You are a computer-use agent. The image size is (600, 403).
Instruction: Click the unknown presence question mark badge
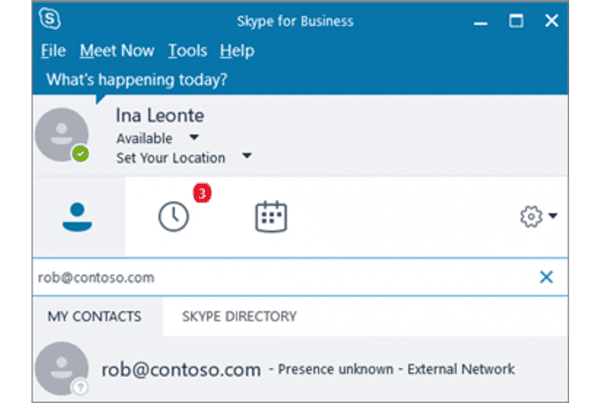pyautogui.click(x=80, y=387)
